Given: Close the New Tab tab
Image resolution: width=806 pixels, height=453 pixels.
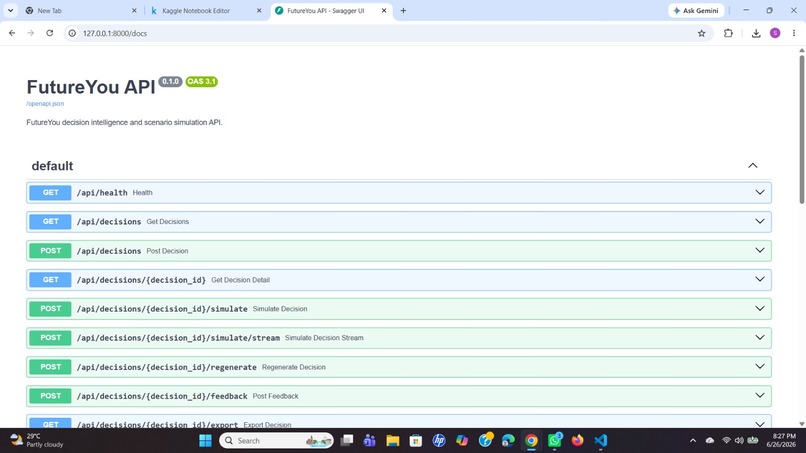Looking at the screenshot, I should (134, 10).
